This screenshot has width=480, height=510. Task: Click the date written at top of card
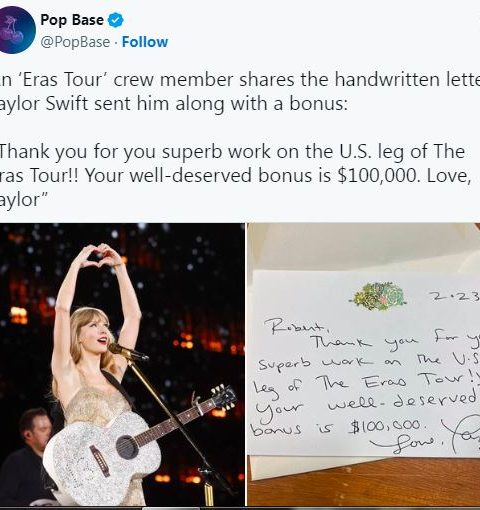[454, 297]
